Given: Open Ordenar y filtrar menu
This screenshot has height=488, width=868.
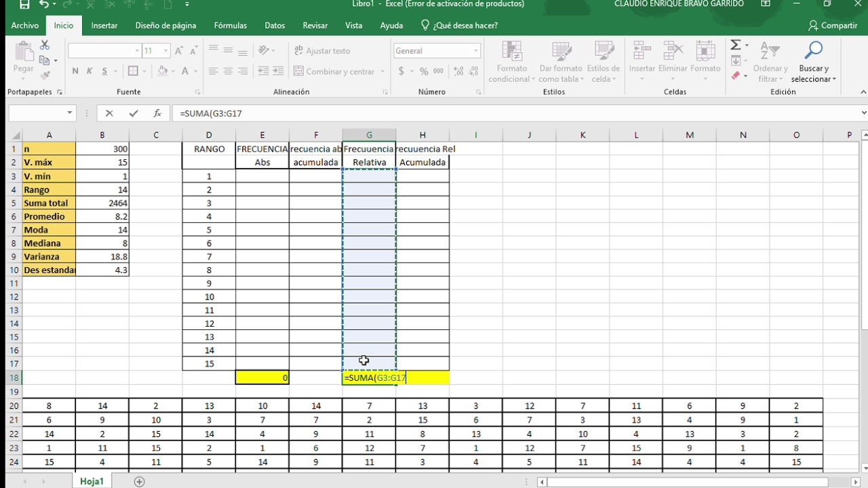Looking at the screenshot, I should (x=770, y=62).
